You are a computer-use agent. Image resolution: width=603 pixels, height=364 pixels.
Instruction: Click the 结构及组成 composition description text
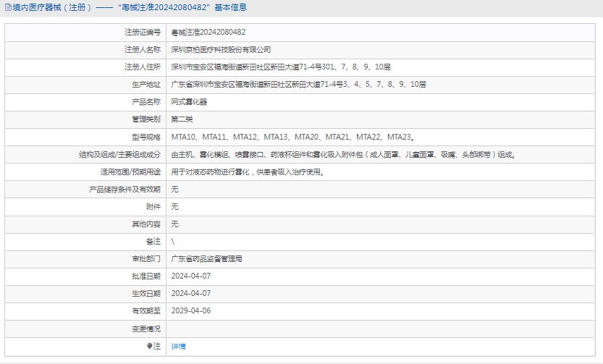(343, 154)
